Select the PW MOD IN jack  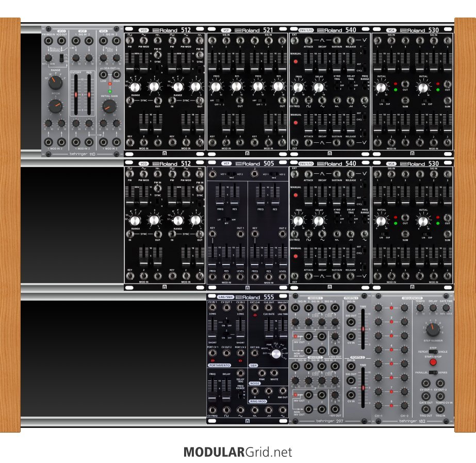[48, 41]
